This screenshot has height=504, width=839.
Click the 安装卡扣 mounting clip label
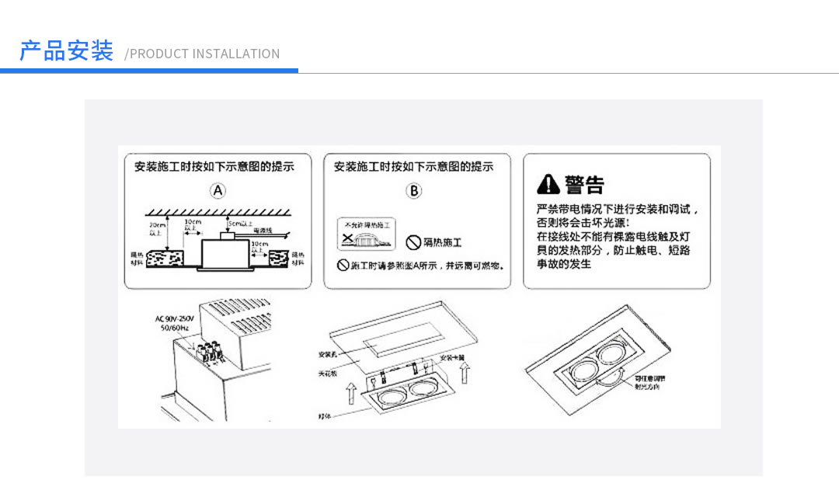point(451,358)
